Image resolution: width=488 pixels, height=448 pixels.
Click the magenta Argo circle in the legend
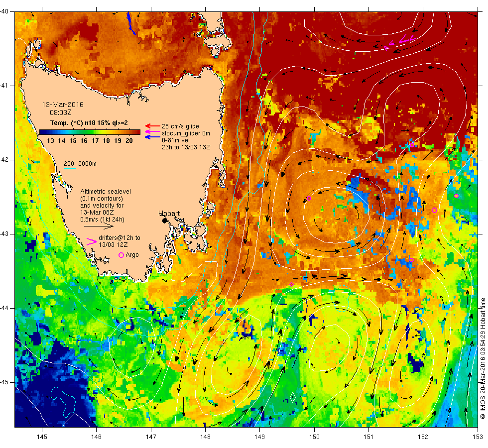tap(122, 255)
